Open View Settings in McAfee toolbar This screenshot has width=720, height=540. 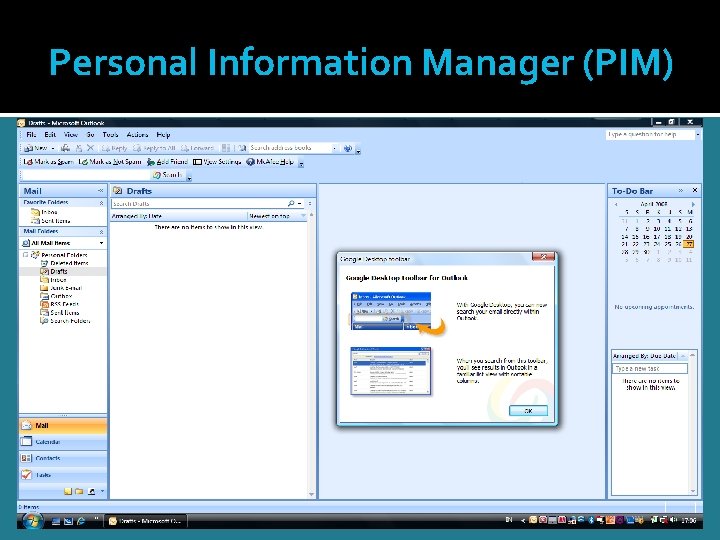[217, 162]
